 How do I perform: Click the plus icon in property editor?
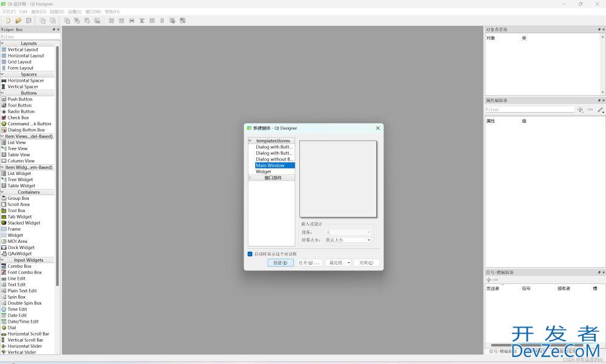[x=580, y=110]
